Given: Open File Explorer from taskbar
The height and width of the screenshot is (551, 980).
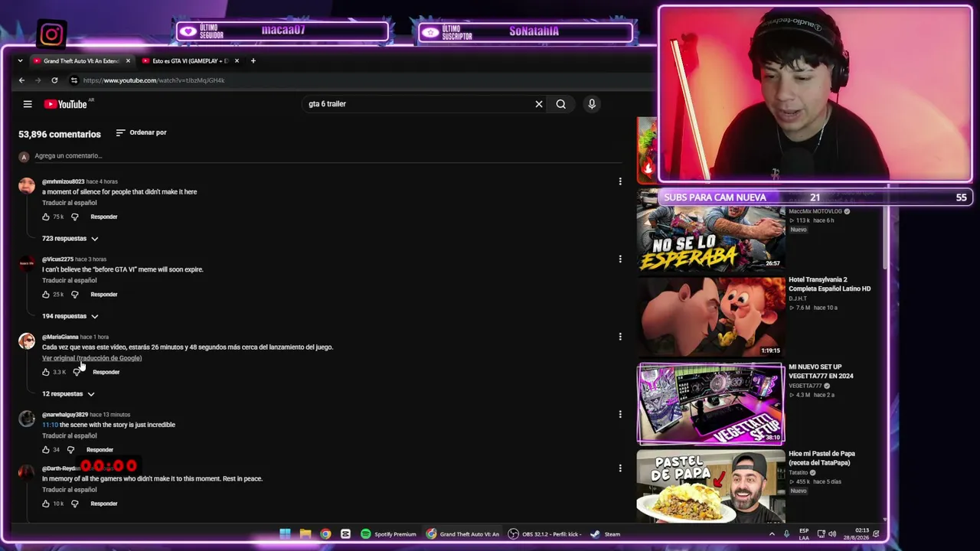Looking at the screenshot, I should [x=305, y=534].
